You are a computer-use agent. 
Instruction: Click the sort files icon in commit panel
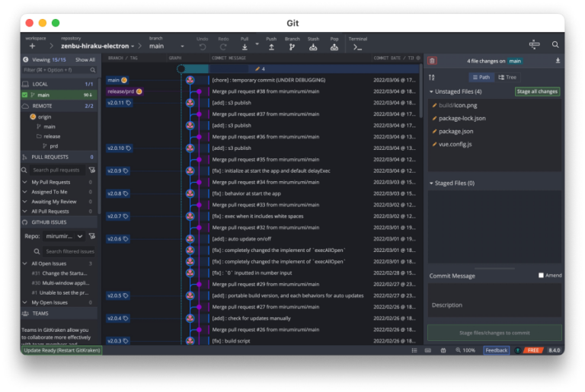[432, 77]
